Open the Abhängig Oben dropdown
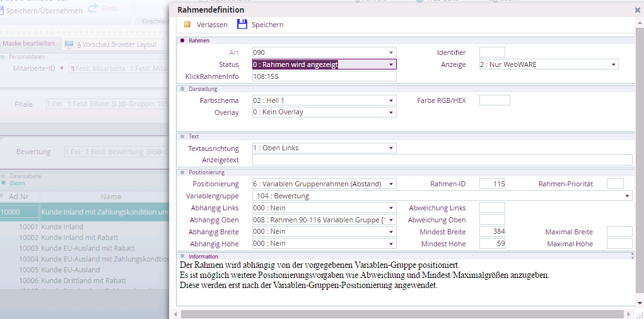 391,220
